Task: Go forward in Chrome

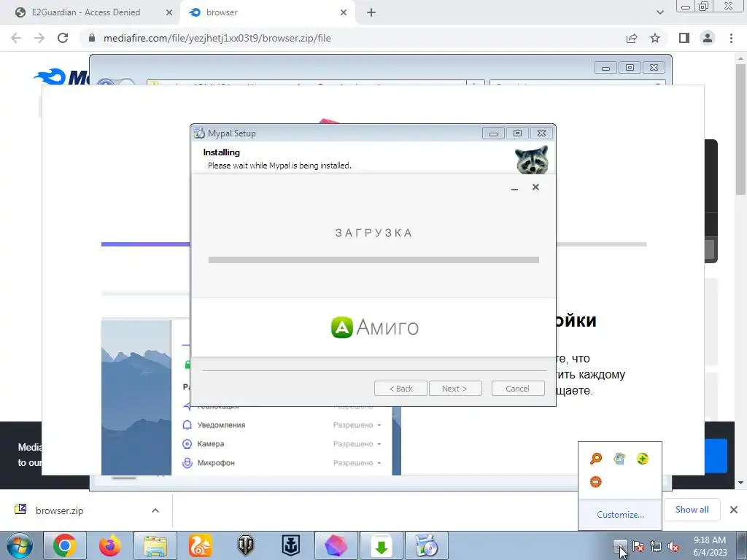Action: click(x=39, y=38)
